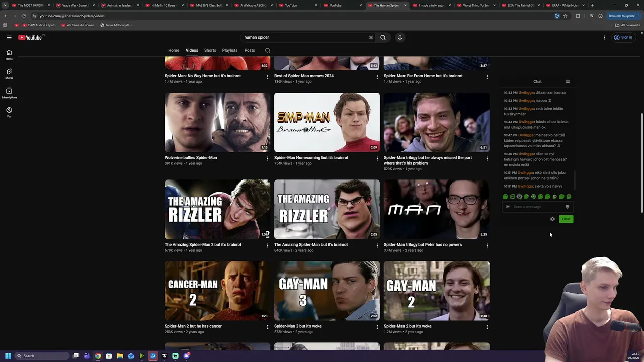Open 'Spider-Man 2 but he has cancer' title
Viewport: 644px width, 362px height.
point(193,326)
